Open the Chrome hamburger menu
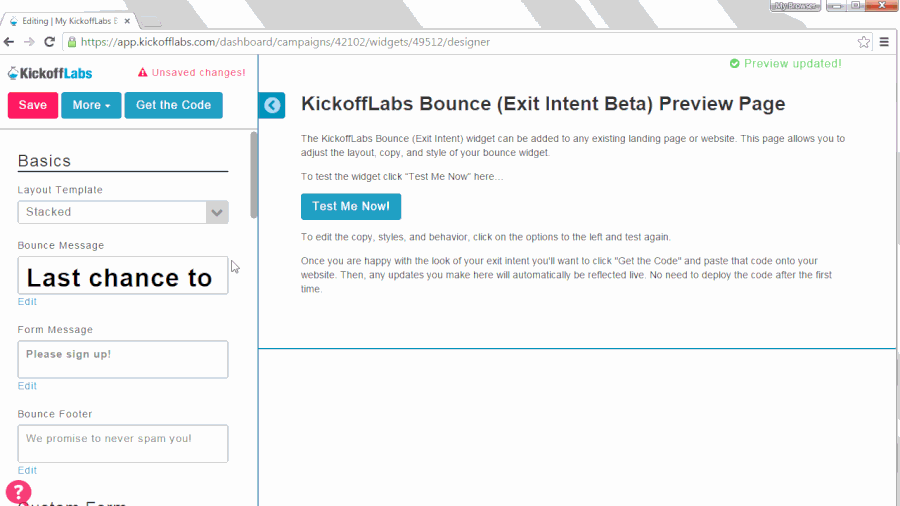 (x=884, y=42)
